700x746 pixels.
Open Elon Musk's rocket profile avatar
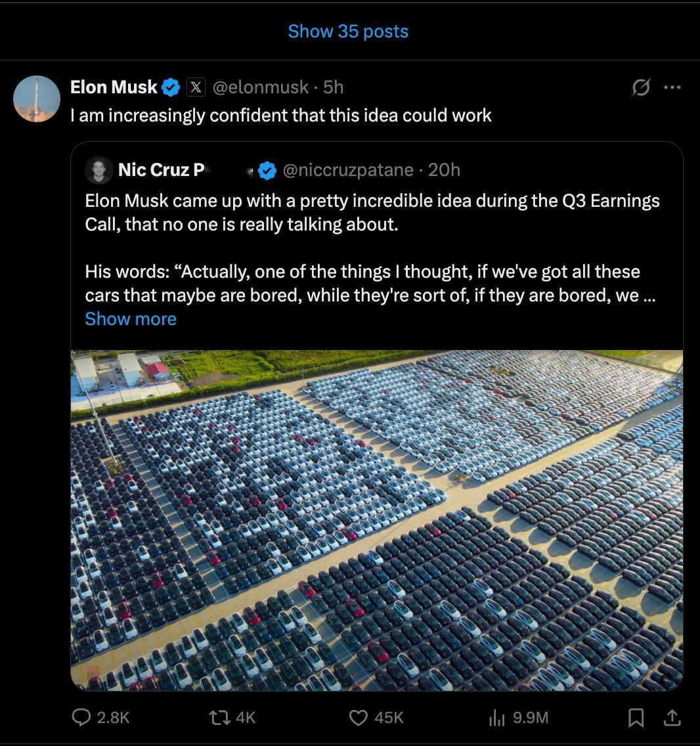coord(37,99)
